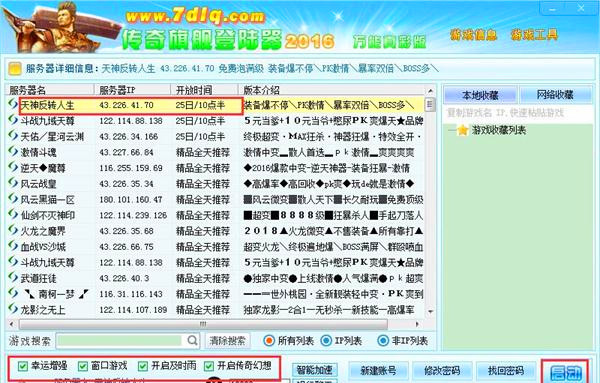Viewport: 600px width, 383px height.
Task: Open the 游戏信息 menu
Action: point(473,35)
